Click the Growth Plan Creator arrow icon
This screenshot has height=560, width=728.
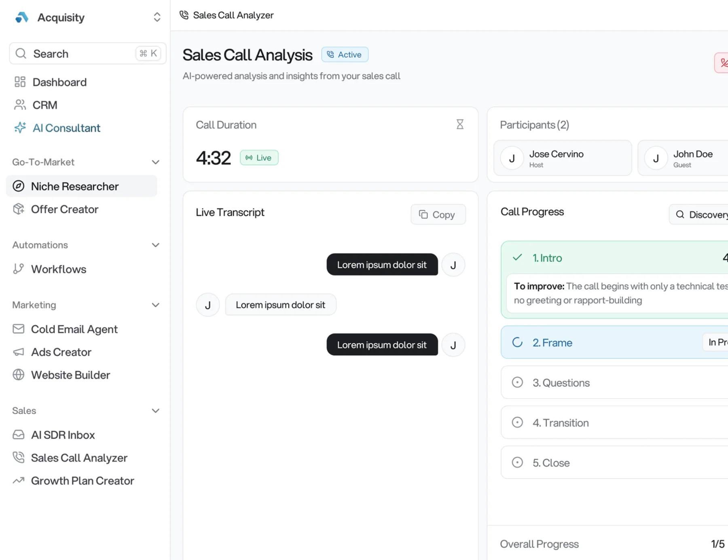[19, 480]
